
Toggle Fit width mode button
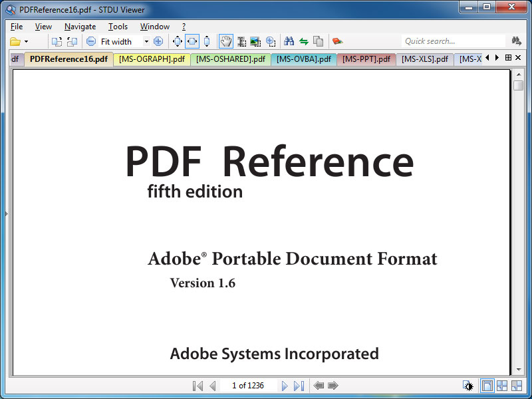[192, 41]
